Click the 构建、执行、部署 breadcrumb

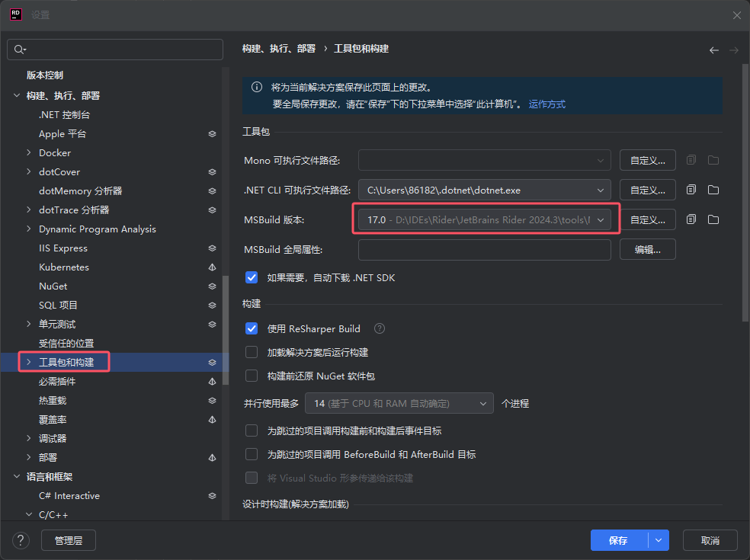[279, 49]
